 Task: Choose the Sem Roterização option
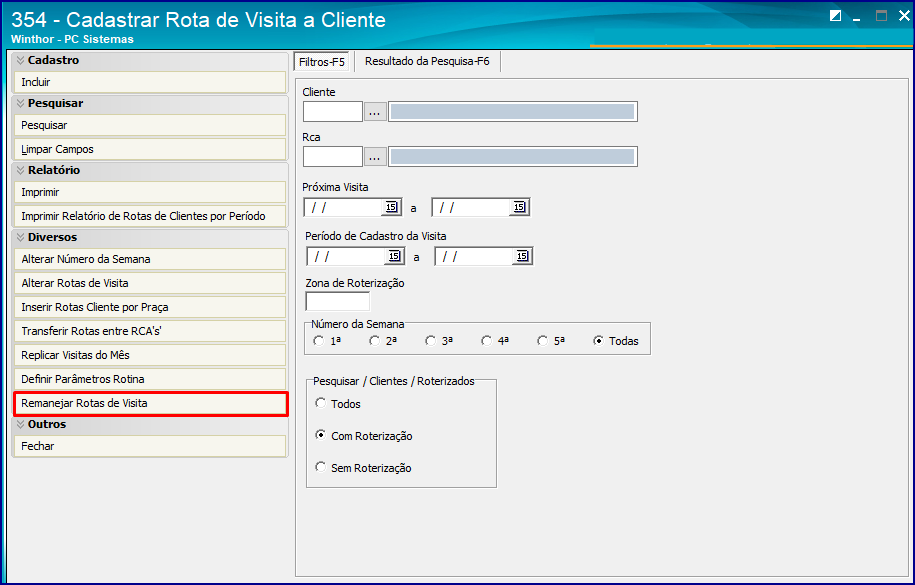click(320, 467)
